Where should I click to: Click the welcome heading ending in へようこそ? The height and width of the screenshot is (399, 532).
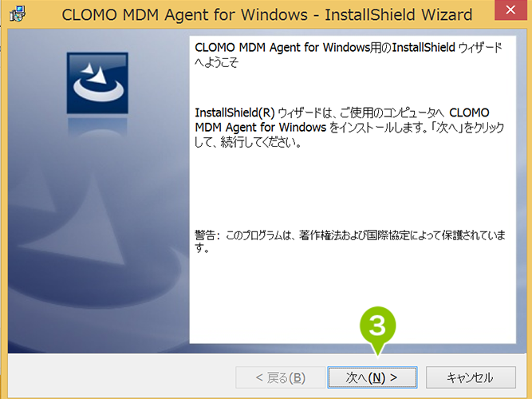coord(348,54)
